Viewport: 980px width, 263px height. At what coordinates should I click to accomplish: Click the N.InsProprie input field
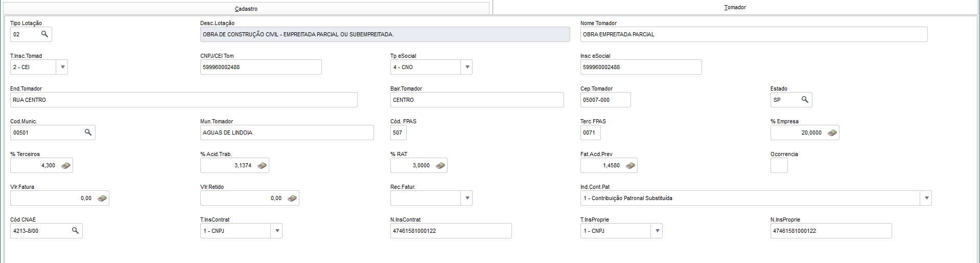pyautogui.click(x=831, y=231)
